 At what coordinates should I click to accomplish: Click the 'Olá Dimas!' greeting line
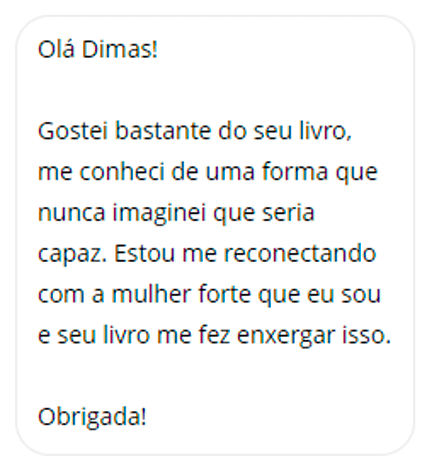click(97, 50)
